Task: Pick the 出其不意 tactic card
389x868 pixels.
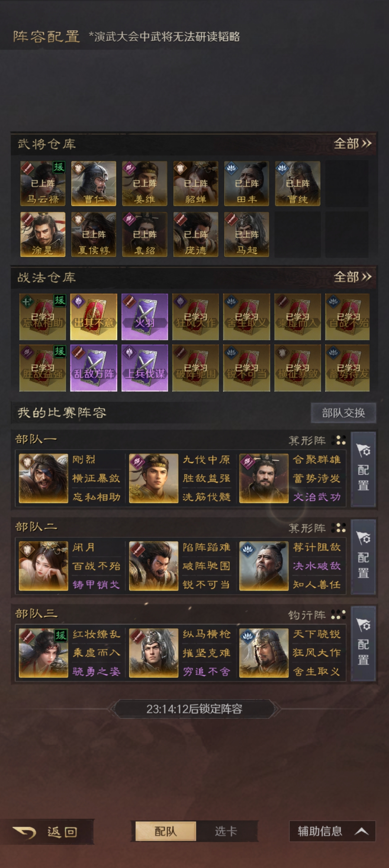Action: [x=94, y=317]
